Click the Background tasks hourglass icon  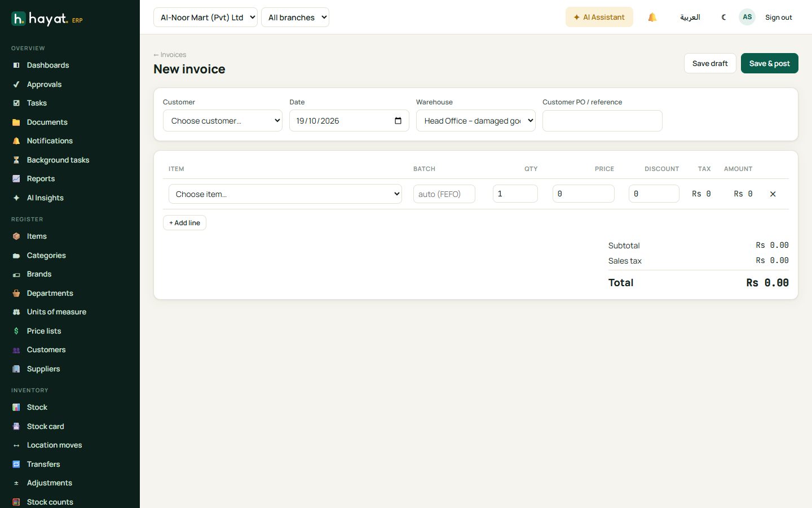click(16, 160)
